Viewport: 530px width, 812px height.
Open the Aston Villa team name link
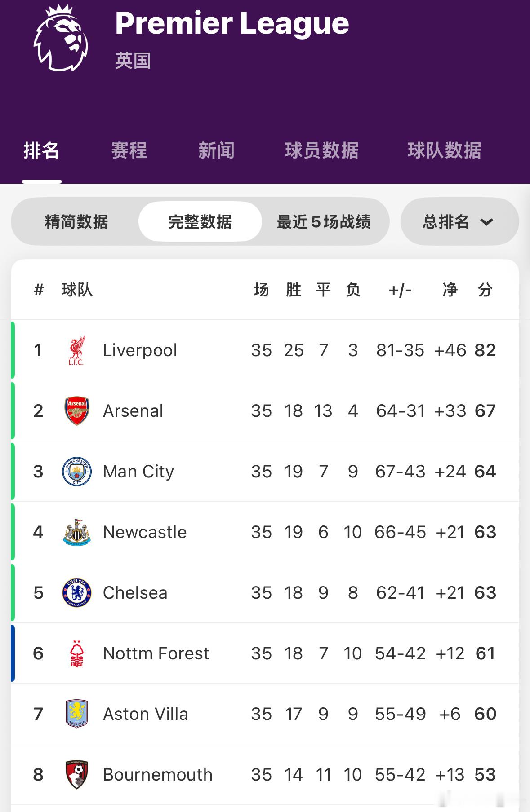coord(145,714)
